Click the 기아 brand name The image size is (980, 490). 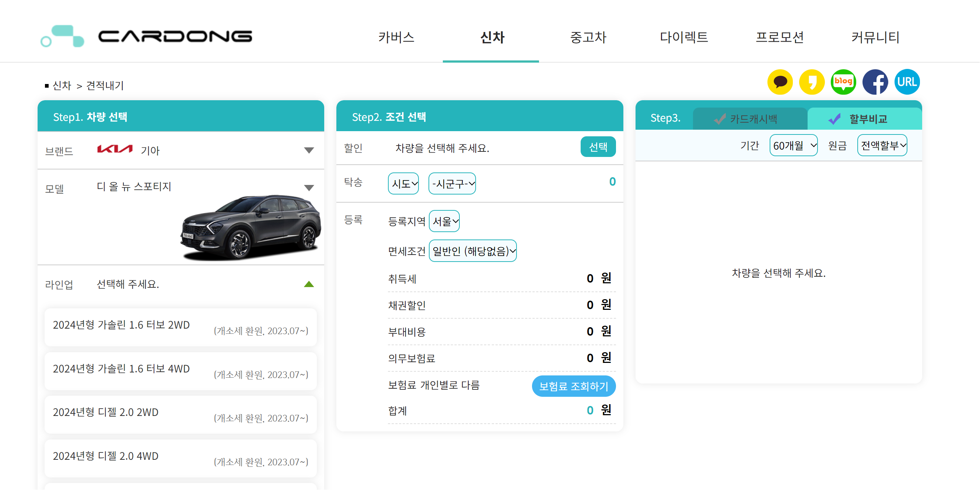coord(150,151)
